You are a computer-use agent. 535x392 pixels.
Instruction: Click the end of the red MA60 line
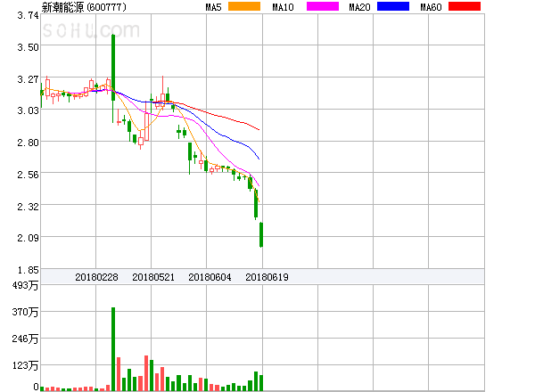pos(259,129)
